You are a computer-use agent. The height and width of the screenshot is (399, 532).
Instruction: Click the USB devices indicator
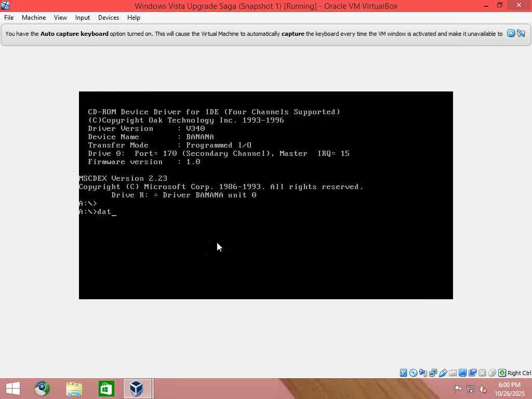(x=443, y=373)
